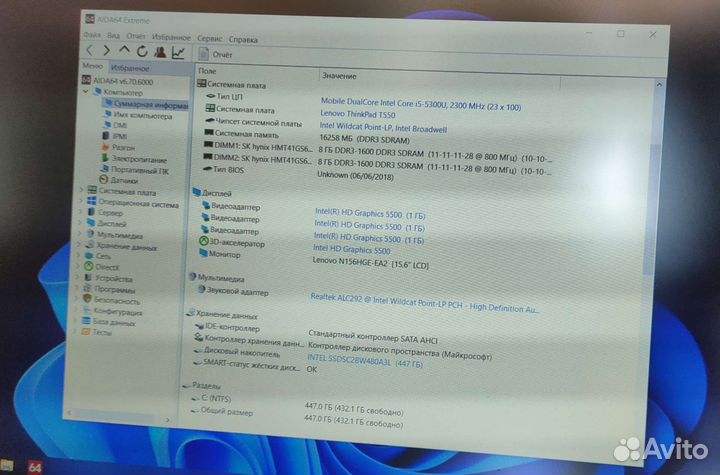Open the Сервис menu
The image size is (720, 475).
click(209, 39)
